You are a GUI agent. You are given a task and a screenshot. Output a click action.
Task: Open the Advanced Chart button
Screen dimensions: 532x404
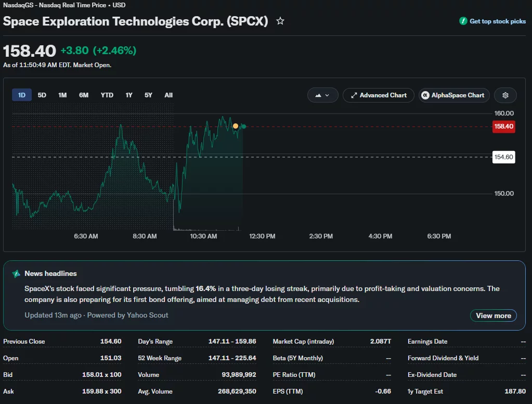pos(378,95)
